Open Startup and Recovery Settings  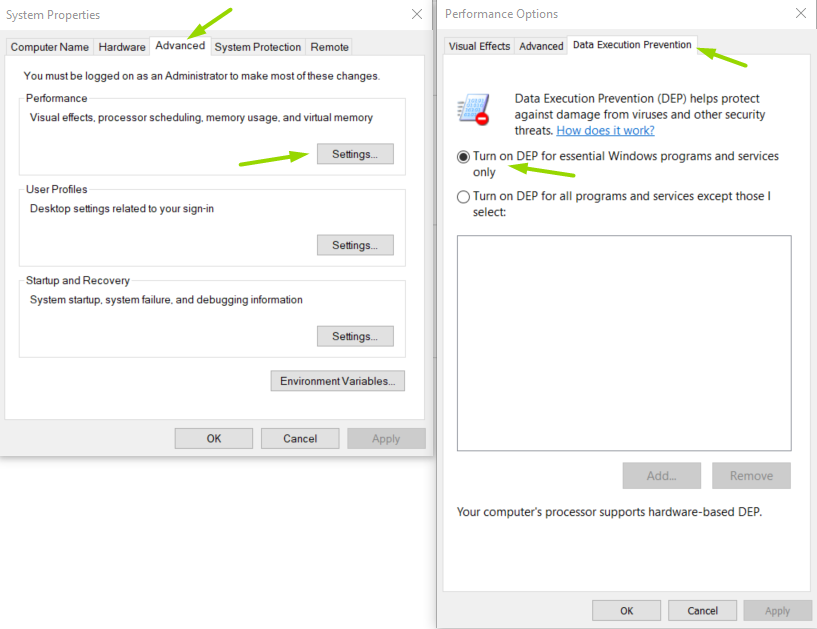[x=355, y=336]
